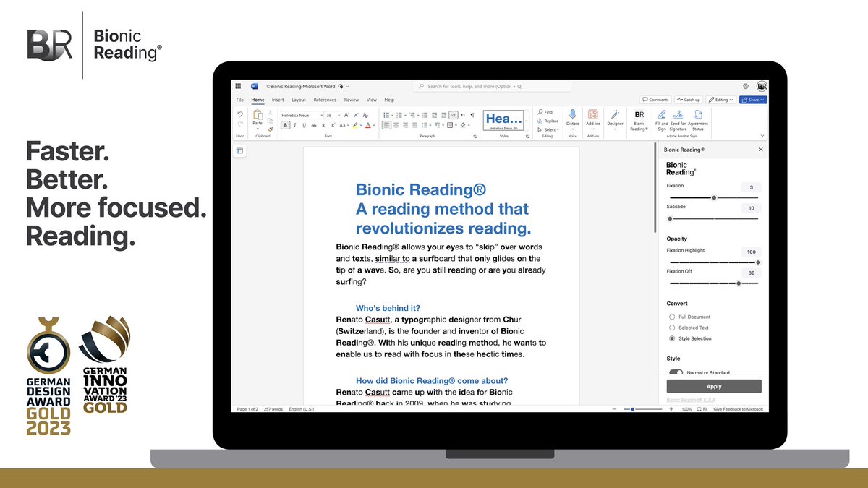This screenshot has height=488, width=868.
Task: Switch to the References tab
Action: (x=325, y=100)
